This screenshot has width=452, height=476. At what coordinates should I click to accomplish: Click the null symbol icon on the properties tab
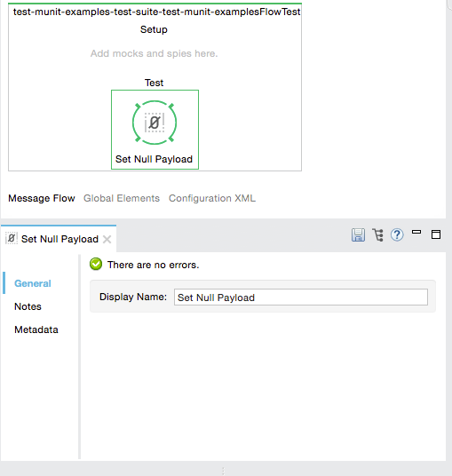click(12, 239)
